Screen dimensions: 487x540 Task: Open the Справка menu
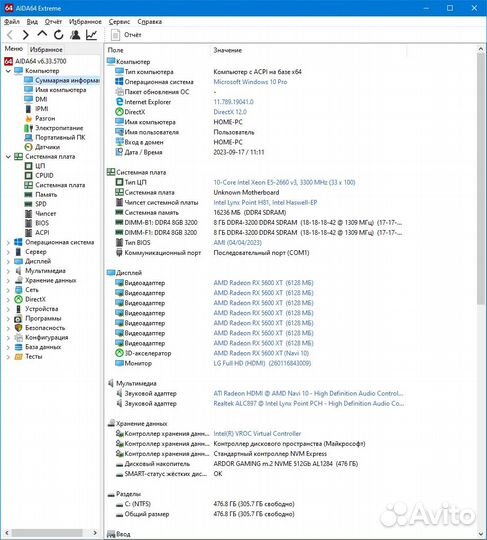[149, 22]
